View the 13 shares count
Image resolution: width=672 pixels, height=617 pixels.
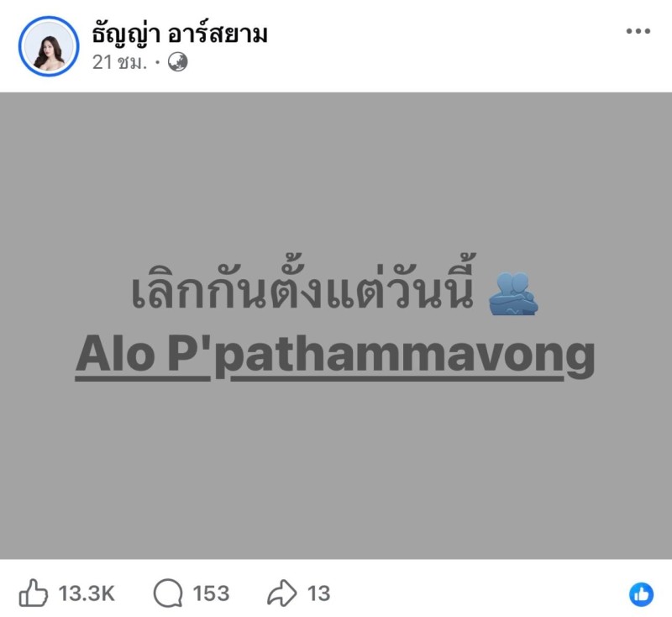tap(318, 593)
